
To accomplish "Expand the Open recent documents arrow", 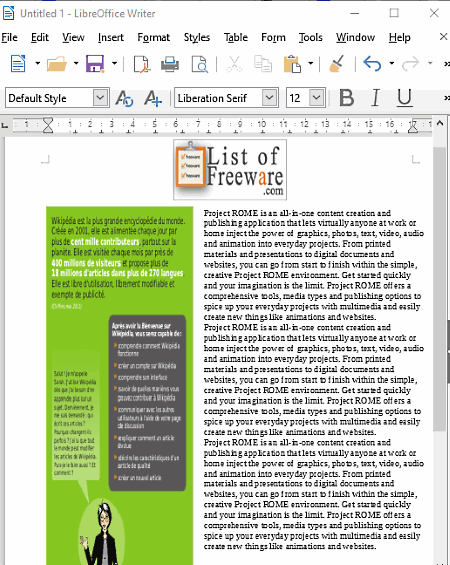I will pos(76,64).
